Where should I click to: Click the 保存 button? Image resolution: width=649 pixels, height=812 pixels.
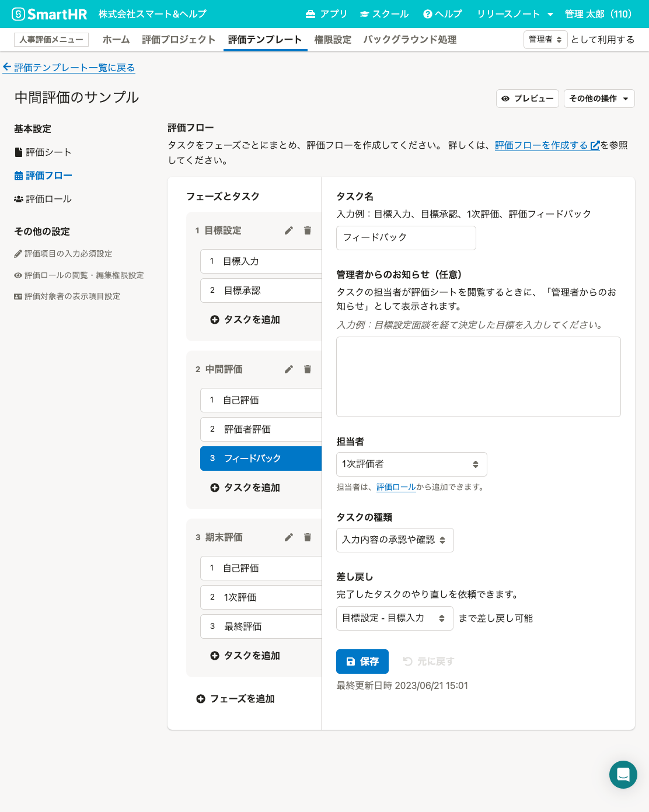click(362, 661)
